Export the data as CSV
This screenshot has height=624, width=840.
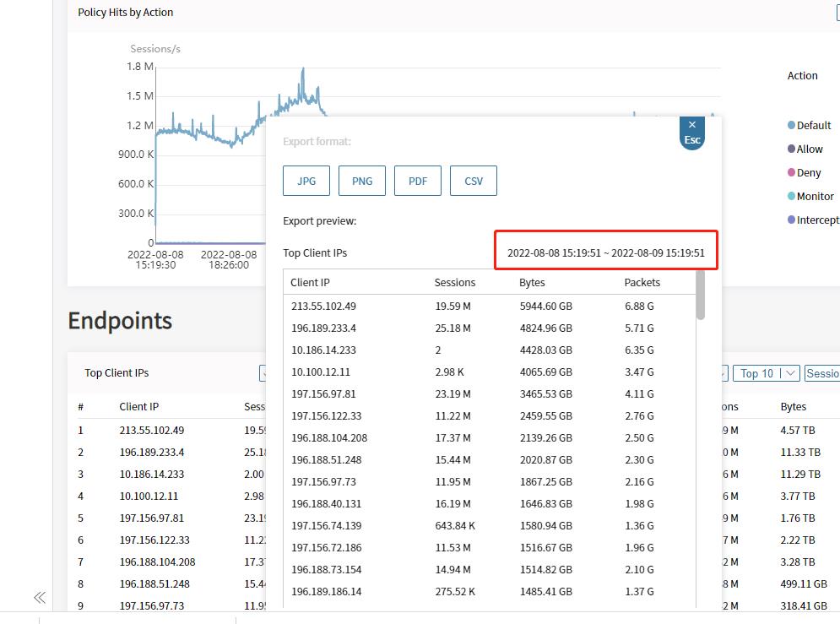pyautogui.click(x=474, y=181)
